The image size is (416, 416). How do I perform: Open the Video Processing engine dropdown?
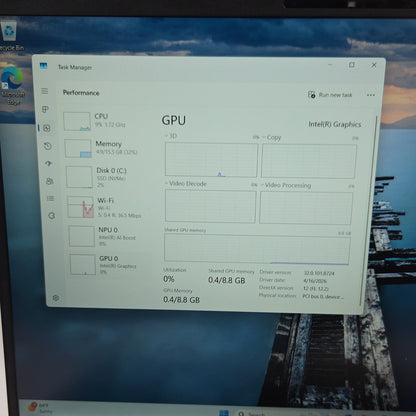(x=286, y=185)
